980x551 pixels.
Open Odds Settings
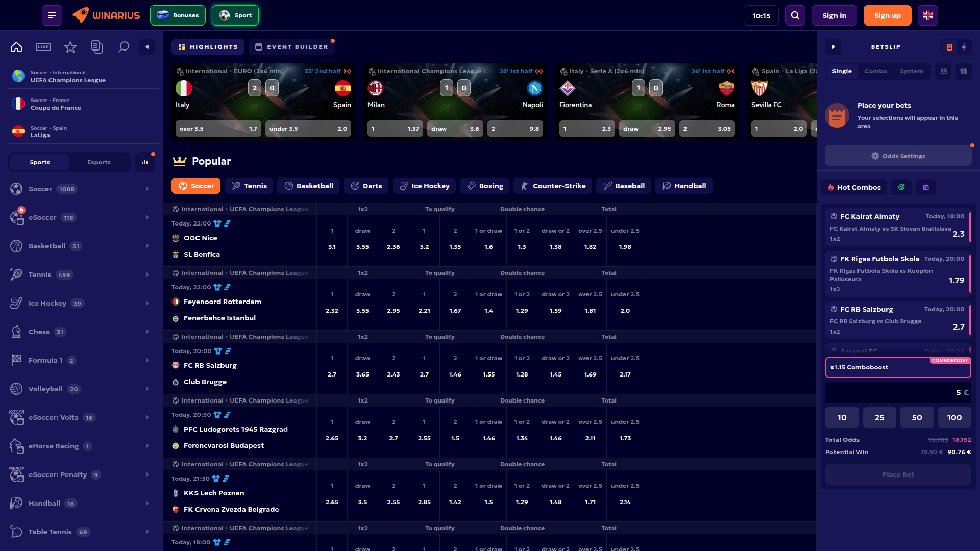(x=898, y=156)
